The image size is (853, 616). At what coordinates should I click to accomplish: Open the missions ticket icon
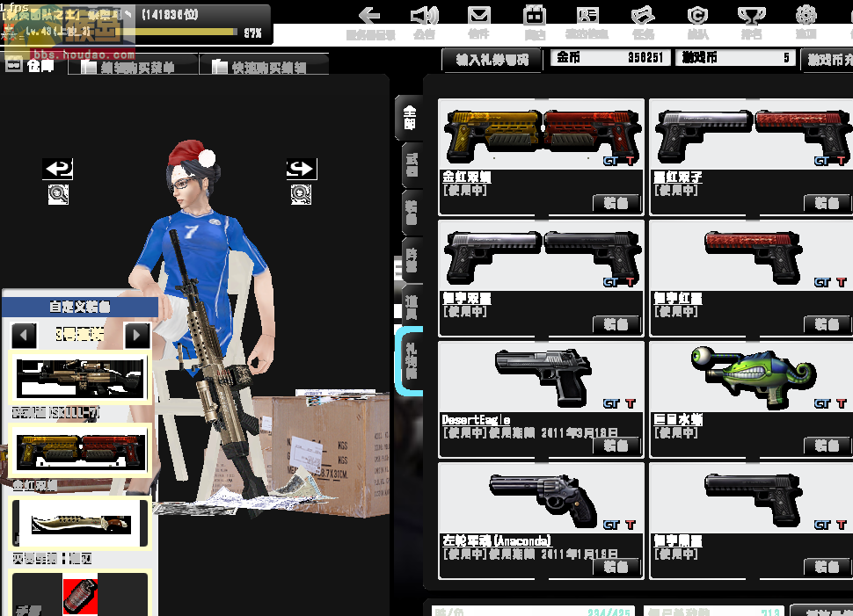(643, 16)
